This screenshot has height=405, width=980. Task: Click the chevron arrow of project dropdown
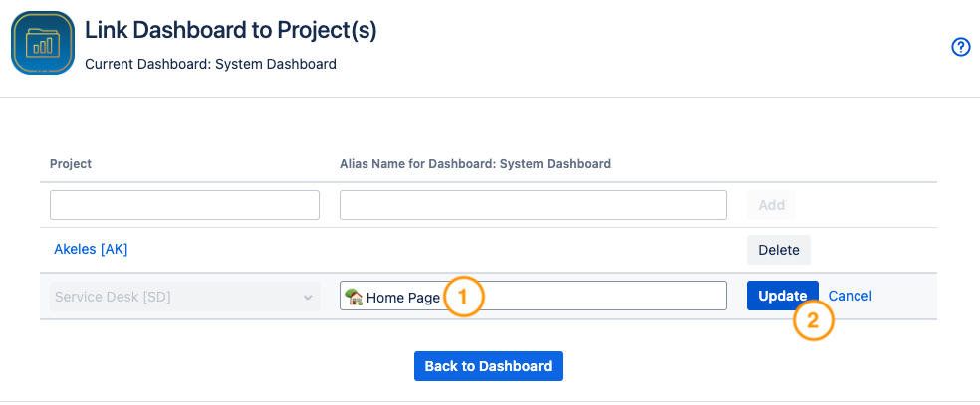(x=307, y=297)
